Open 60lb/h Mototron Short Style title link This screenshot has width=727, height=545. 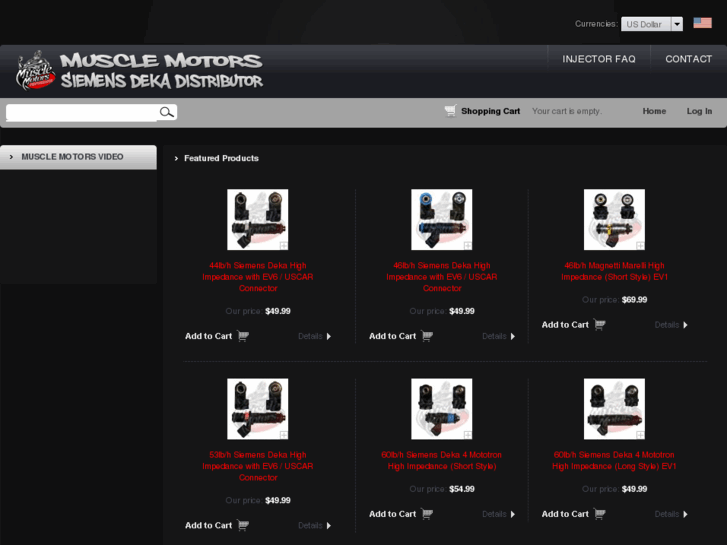(x=442, y=461)
